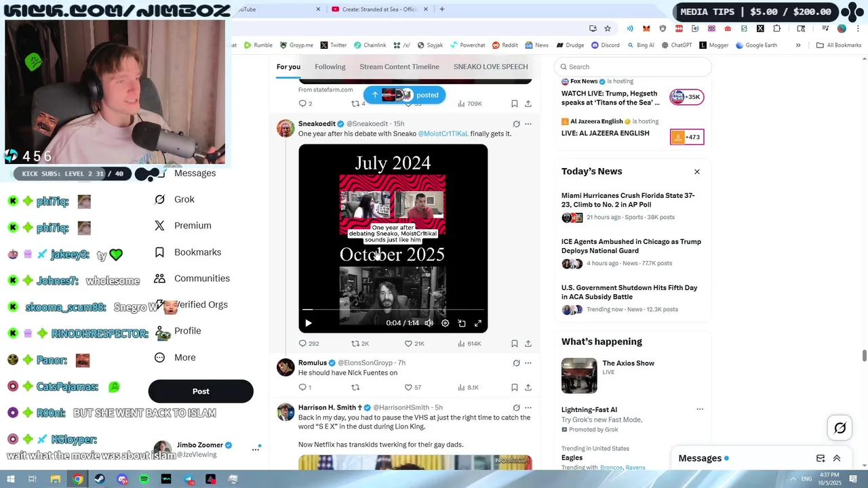Like the Sneakoedit post with 21K likes
The width and height of the screenshot is (868, 488).
414,344
